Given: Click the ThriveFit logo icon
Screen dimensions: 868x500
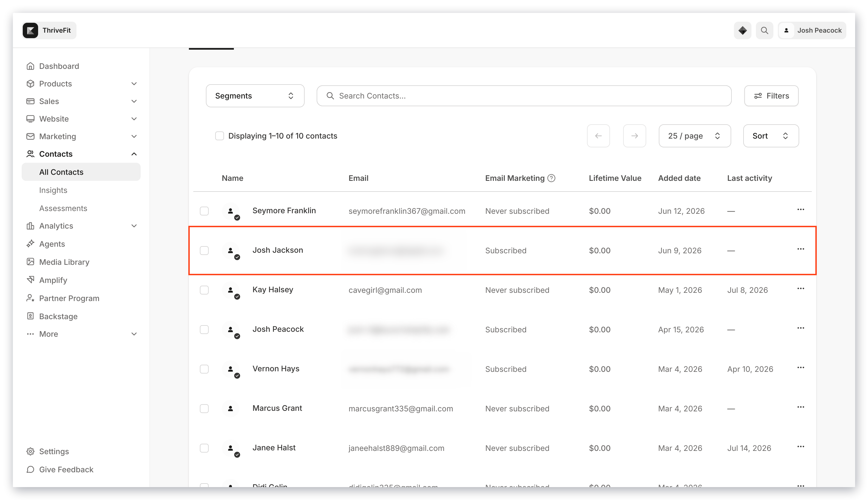Looking at the screenshot, I should tap(30, 30).
